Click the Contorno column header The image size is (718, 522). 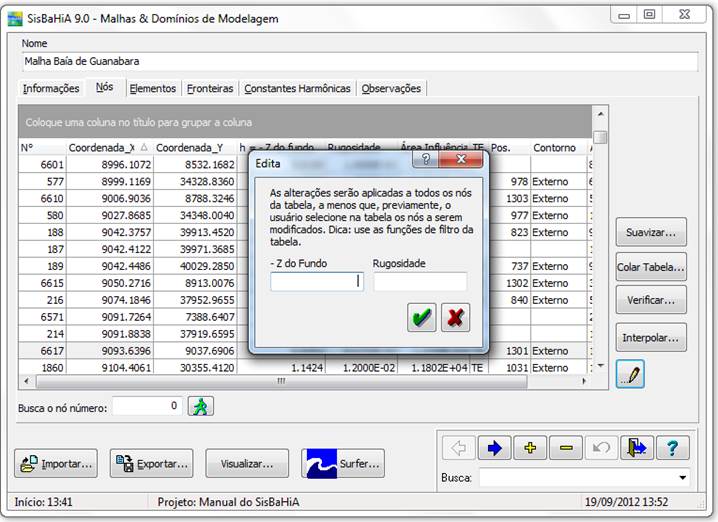click(x=559, y=147)
